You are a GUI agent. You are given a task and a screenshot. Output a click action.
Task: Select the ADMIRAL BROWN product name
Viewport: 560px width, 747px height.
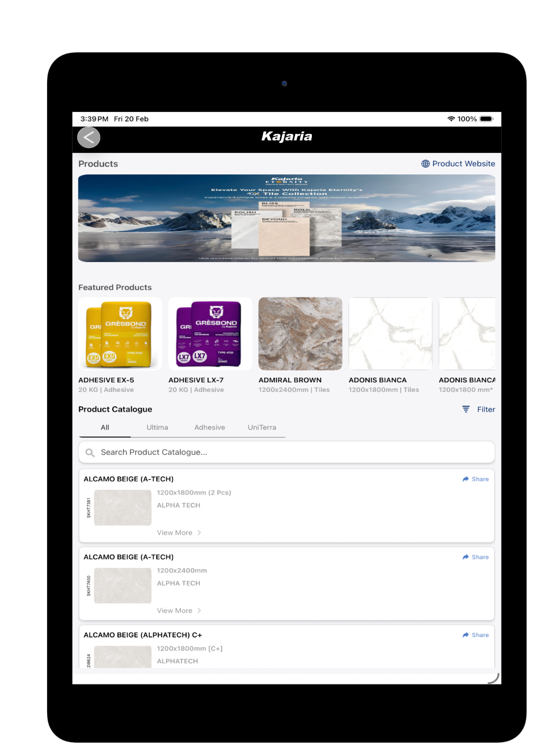point(290,380)
